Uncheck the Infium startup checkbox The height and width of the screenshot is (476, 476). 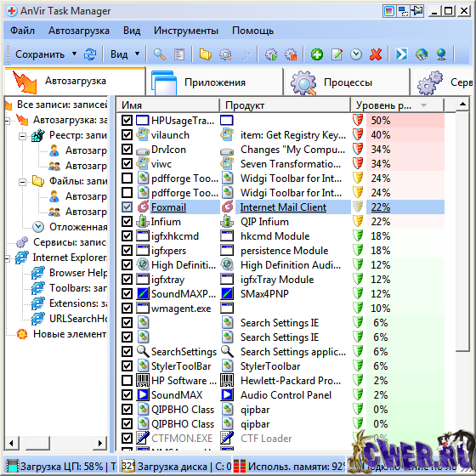127,221
